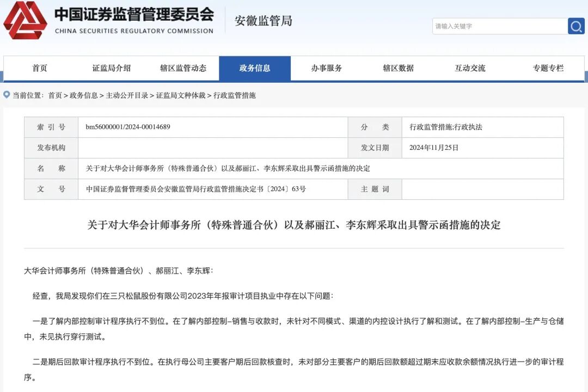Select the 政务信息 navigation tab
Viewport: 588px width, 392px height.
click(x=256, y=68)
